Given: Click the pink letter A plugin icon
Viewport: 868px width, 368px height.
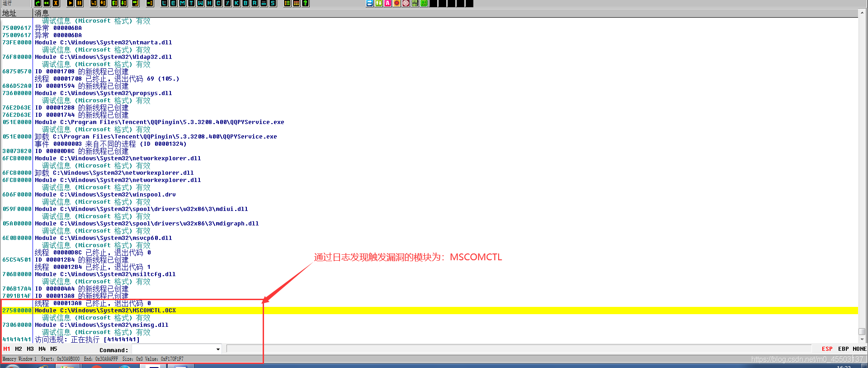Looking at the screenshot, I should [388, 3].
